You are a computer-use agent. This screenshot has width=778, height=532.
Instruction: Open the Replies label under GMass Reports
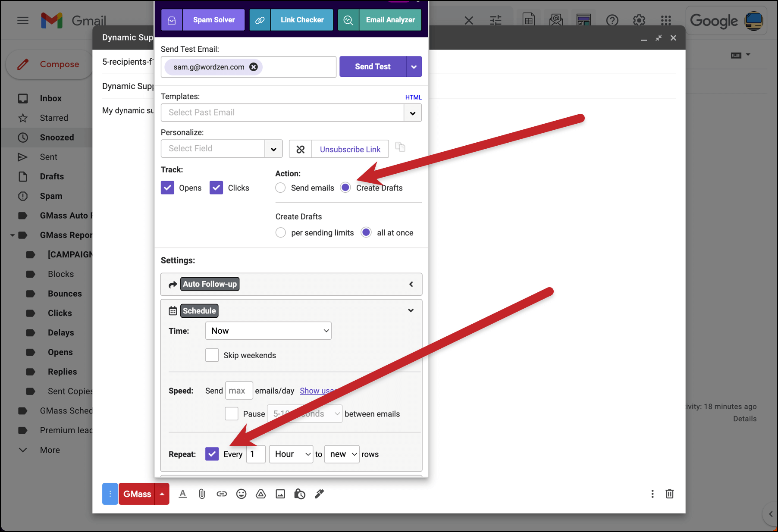(x=62, y=372)
